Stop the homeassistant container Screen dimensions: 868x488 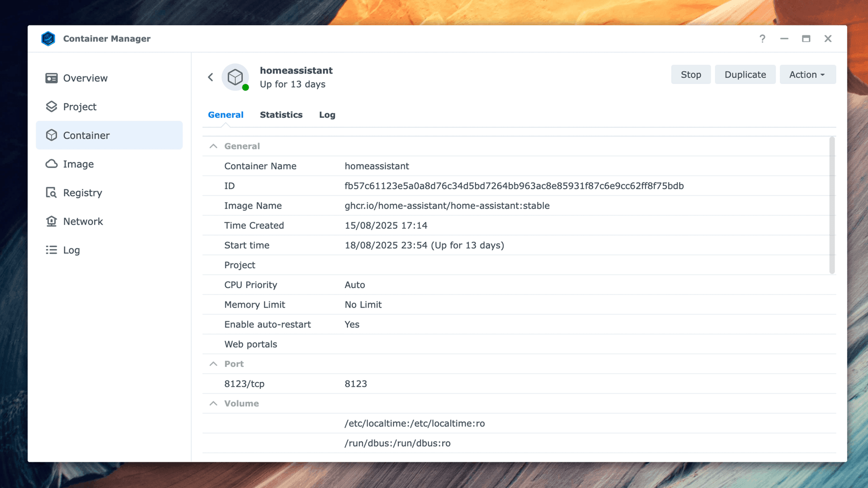point(690,74)
